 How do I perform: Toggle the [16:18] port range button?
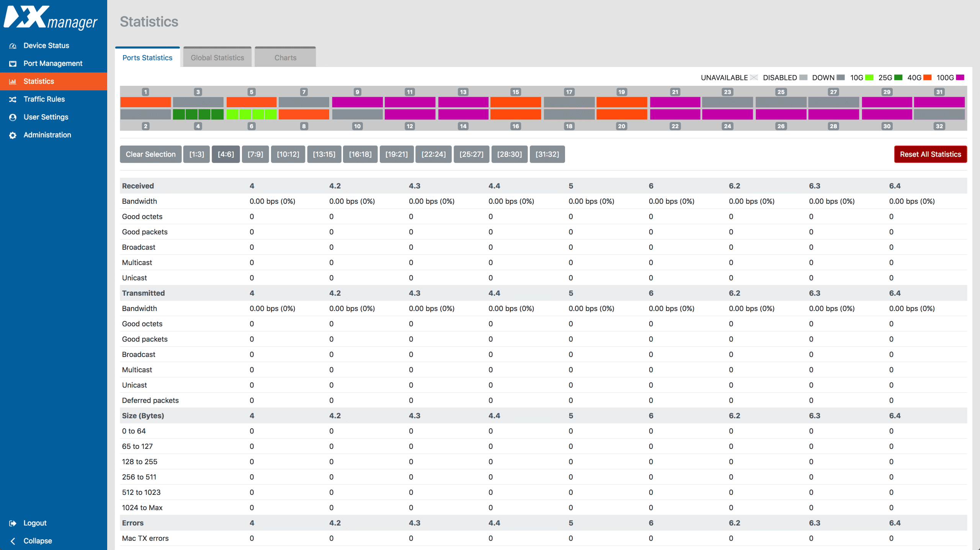coord(360,154)
